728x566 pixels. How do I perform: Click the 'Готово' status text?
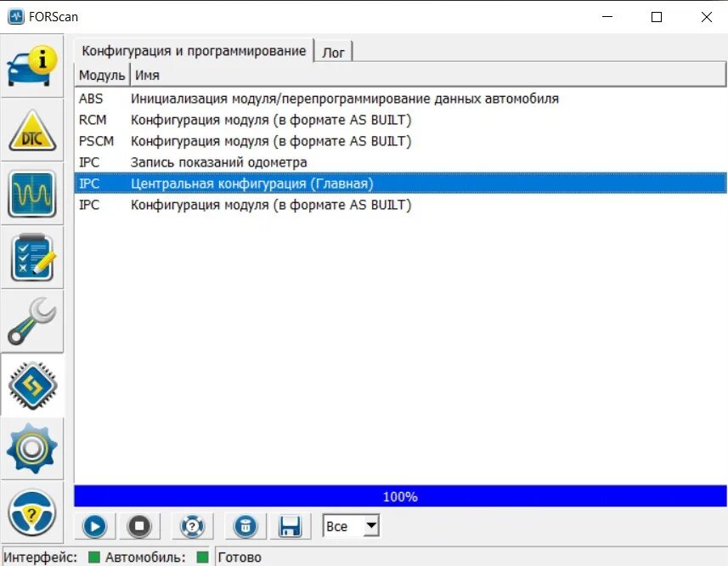(240, 557)
